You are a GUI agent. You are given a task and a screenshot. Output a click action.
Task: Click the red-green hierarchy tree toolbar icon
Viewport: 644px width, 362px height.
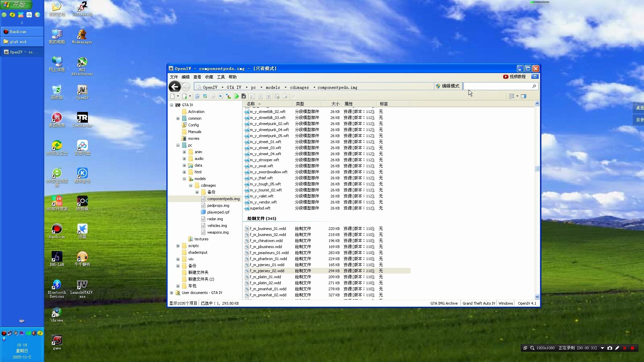(228, 97)
